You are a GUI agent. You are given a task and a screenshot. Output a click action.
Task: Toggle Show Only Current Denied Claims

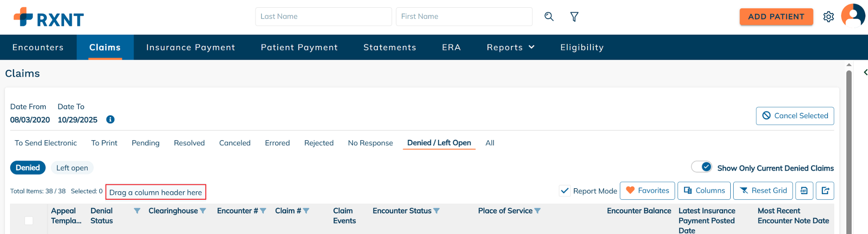(702, 167)
